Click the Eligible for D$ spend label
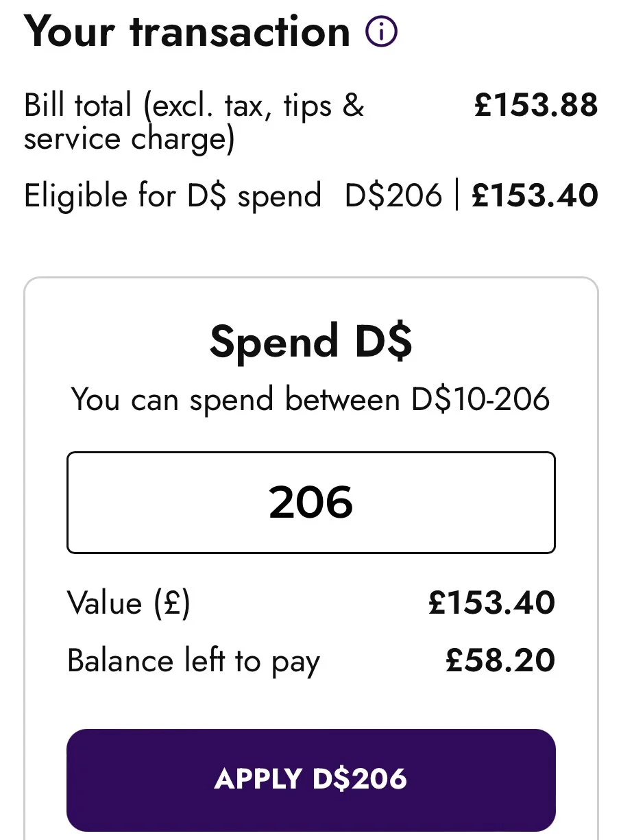Viewport: 621px width, 840px height. pyautogui.click(x=173, y=197)
